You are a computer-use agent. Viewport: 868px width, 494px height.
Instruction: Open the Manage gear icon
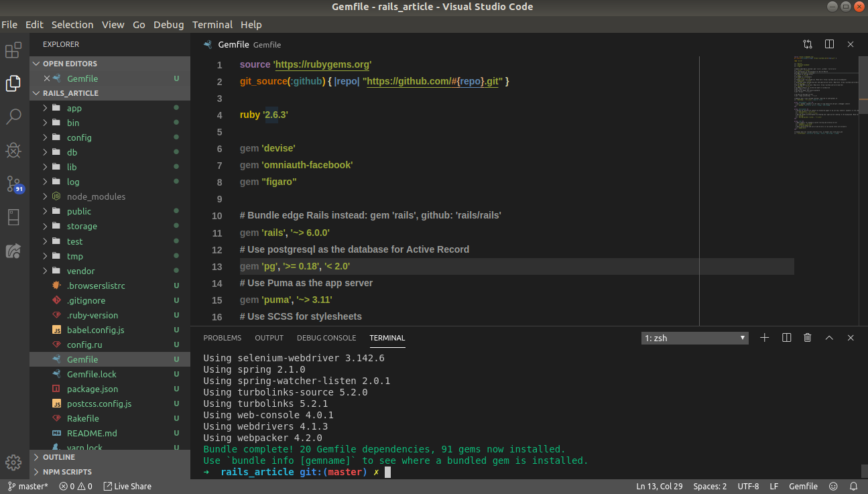13,462
